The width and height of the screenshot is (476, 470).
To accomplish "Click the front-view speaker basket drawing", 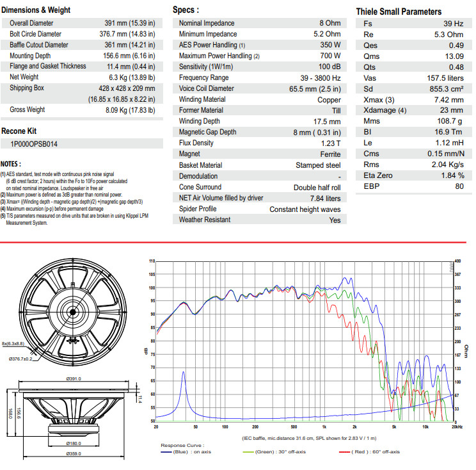I will pyautogui.click(x=73, y=312).
